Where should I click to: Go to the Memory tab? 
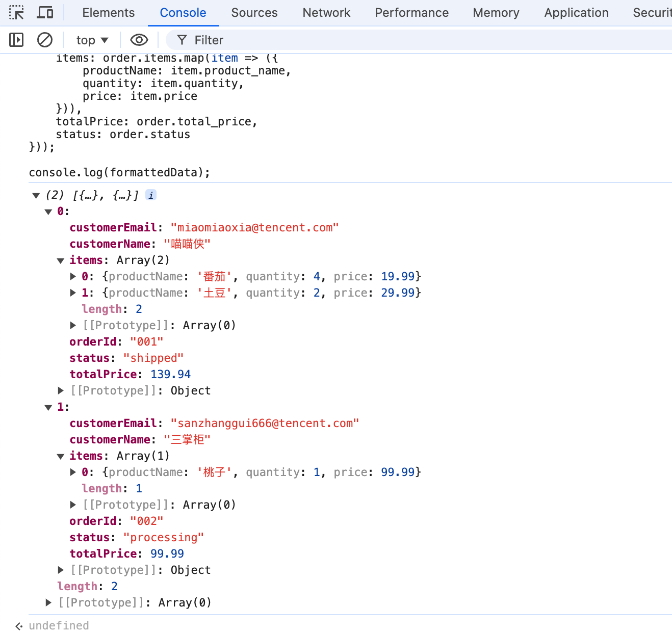coord(496,13)
